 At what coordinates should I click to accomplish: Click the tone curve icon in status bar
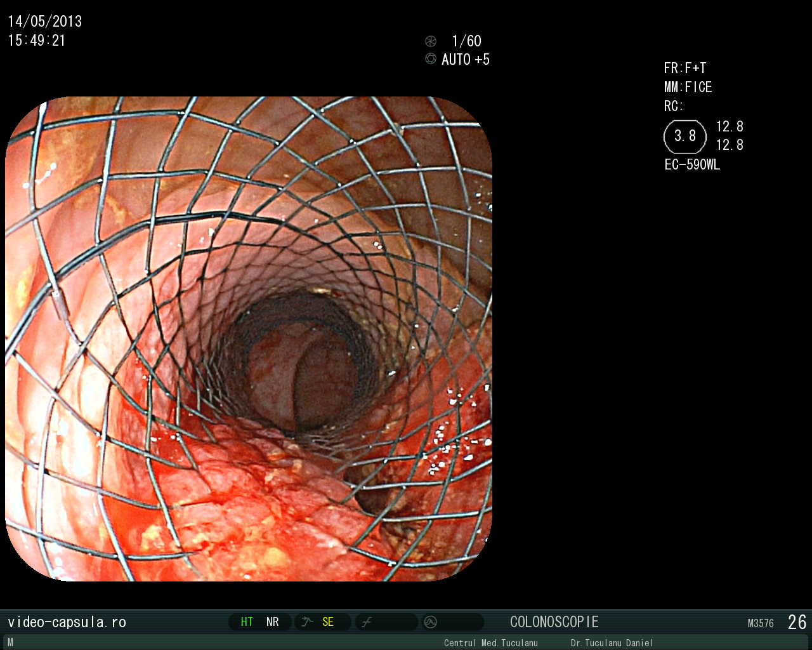[367, 622]
